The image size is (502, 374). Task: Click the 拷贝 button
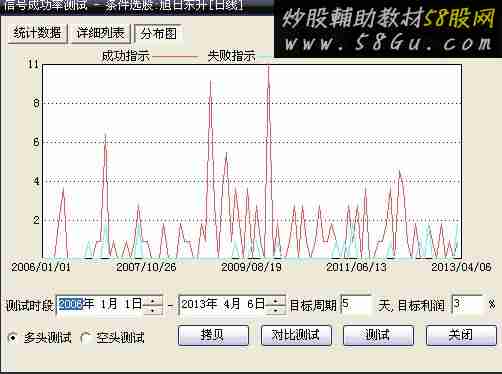point(213,335)
